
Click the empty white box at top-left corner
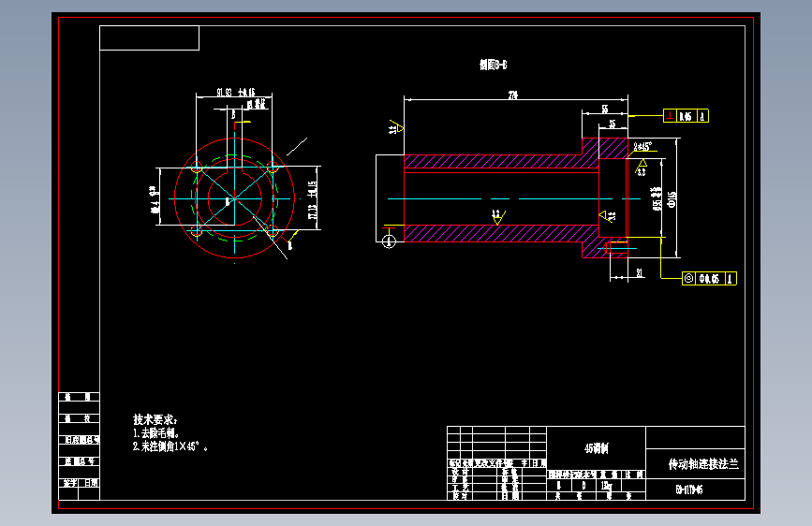click(149, 37)
